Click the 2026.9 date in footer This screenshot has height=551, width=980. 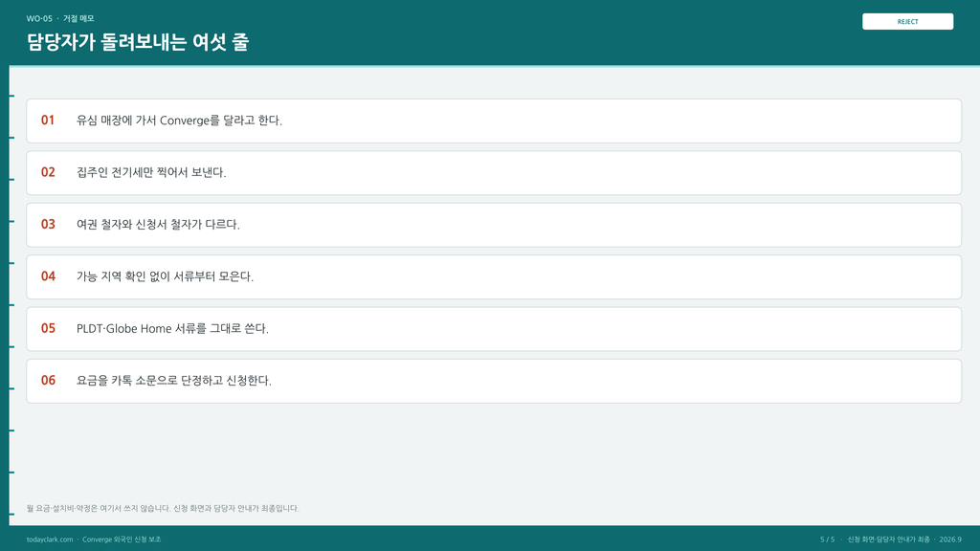(950, 540)
